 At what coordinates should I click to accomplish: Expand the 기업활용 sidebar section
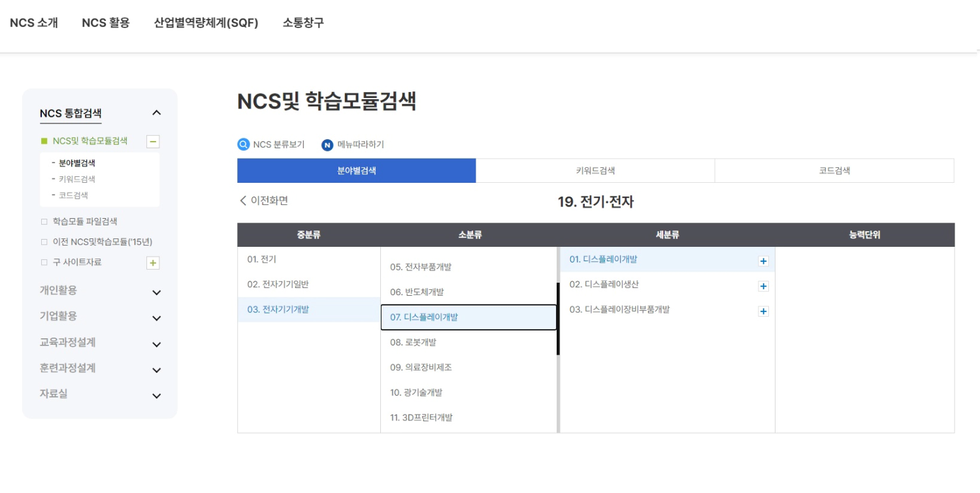pyautogui.click(x=156, y=318)
